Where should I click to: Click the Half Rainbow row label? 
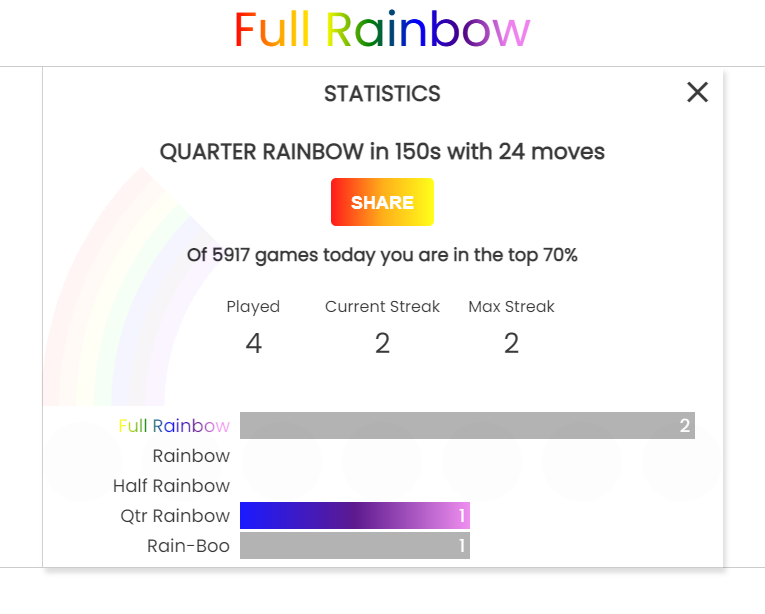click(171, 486)
